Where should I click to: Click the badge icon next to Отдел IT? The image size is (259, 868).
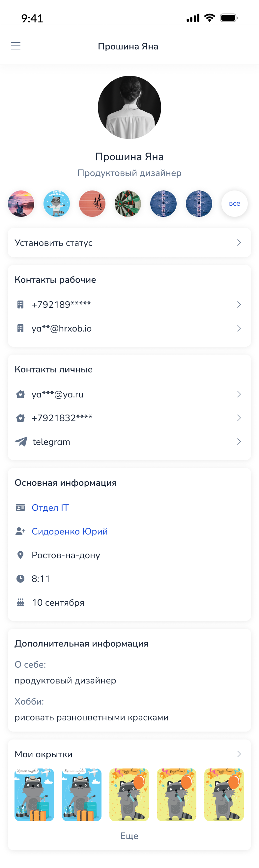coord(20,507)
